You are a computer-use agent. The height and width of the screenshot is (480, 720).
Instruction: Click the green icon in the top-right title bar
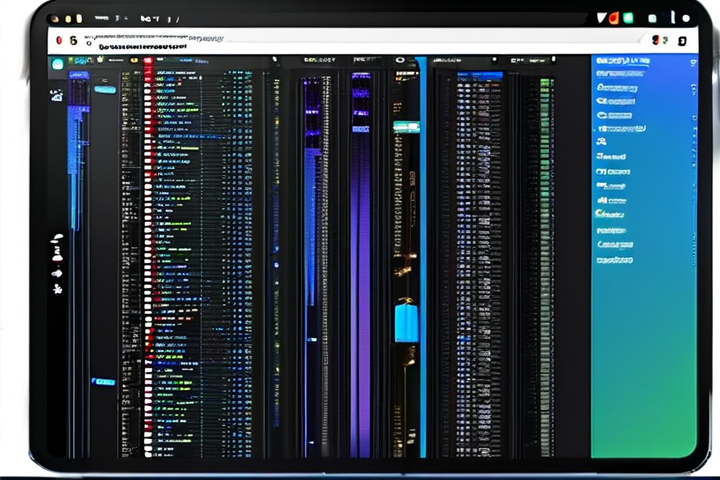[x=628, y=17]
